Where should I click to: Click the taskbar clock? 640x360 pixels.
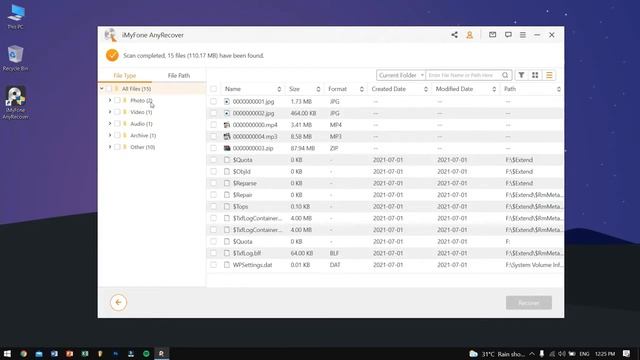605,354
